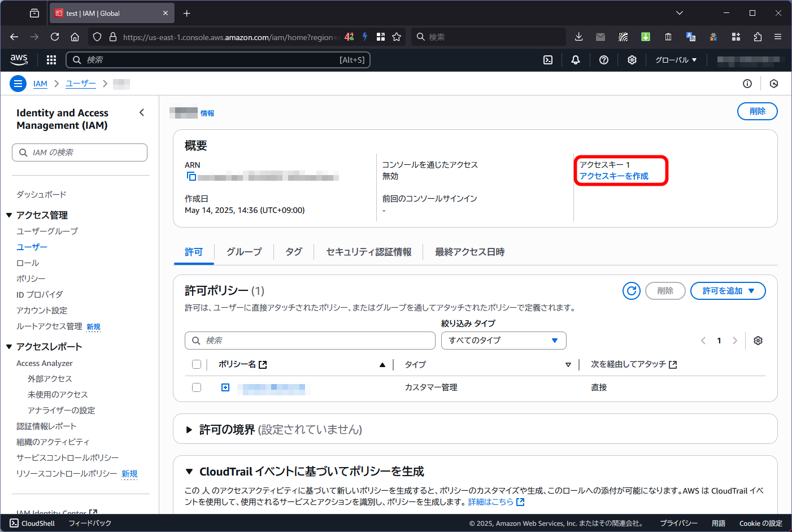Click the アクセスキーを作成 link

pyautogui.click(x=614, y=176)
